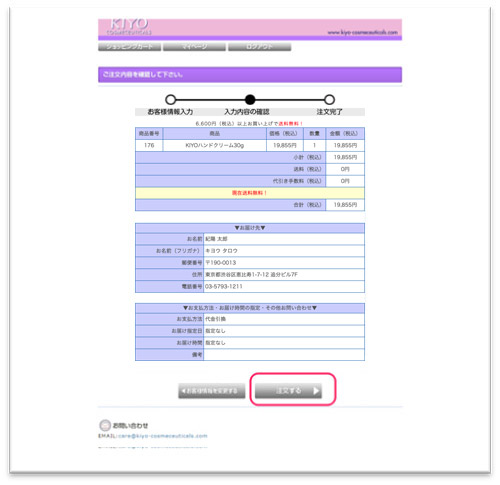Click the www.kiyo-cosmeceuticals.com header text

pos(363,32)
